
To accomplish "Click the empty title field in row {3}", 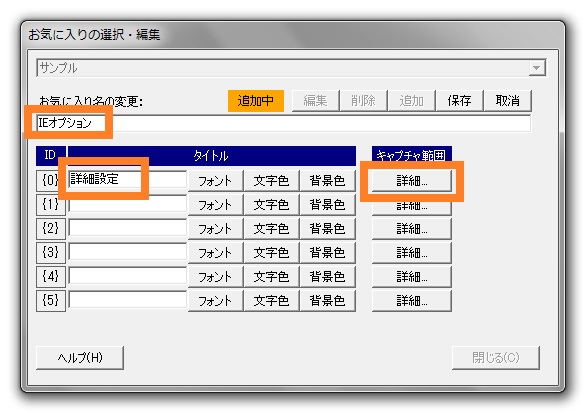I will (x=127, y=252).
